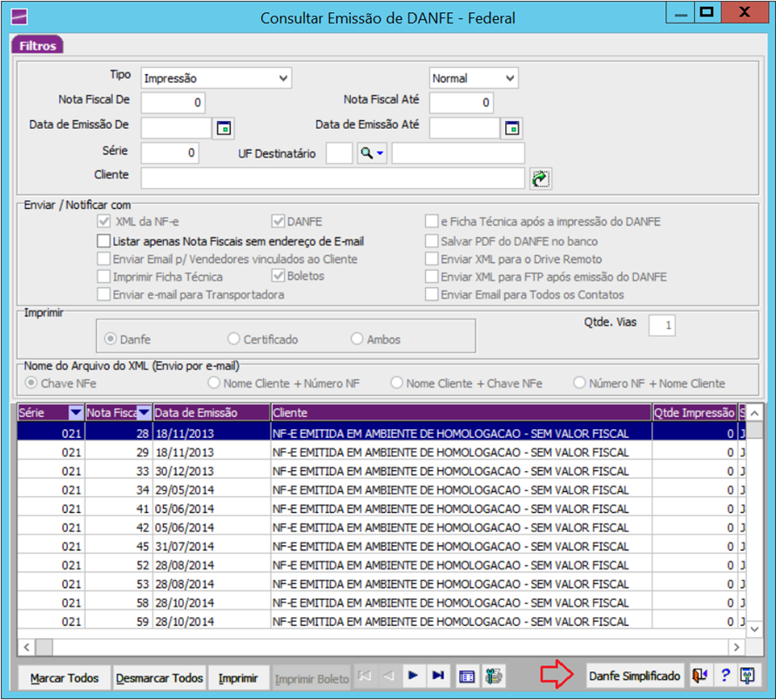The height and width of the screenshot is (700, 776).
Task: Select the row with Nota Fiscal 59
Action: (381, 622)
